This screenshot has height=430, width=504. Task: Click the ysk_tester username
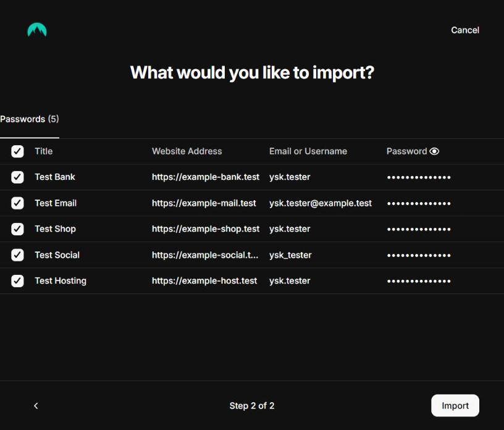click(x=290, y=255)
